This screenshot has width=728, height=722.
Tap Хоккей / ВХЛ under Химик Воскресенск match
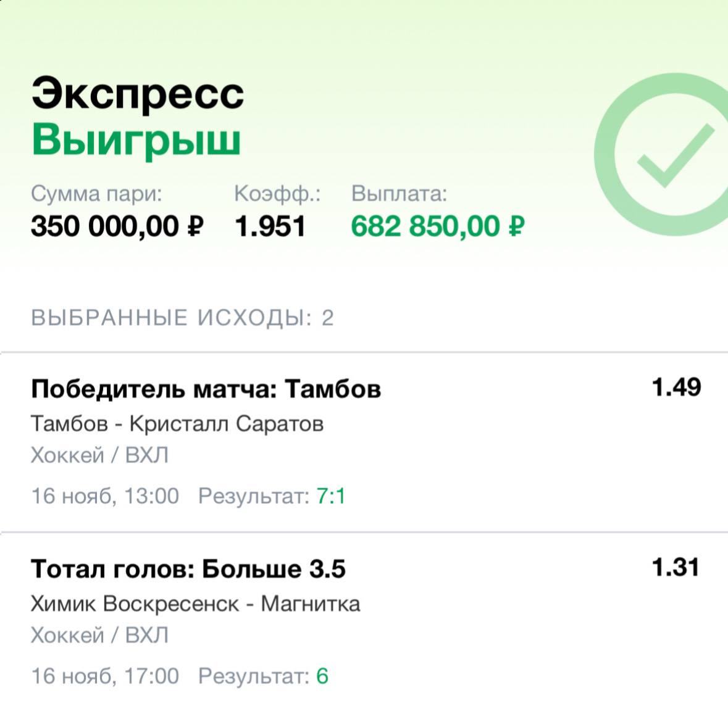click(x=99, y=635)
